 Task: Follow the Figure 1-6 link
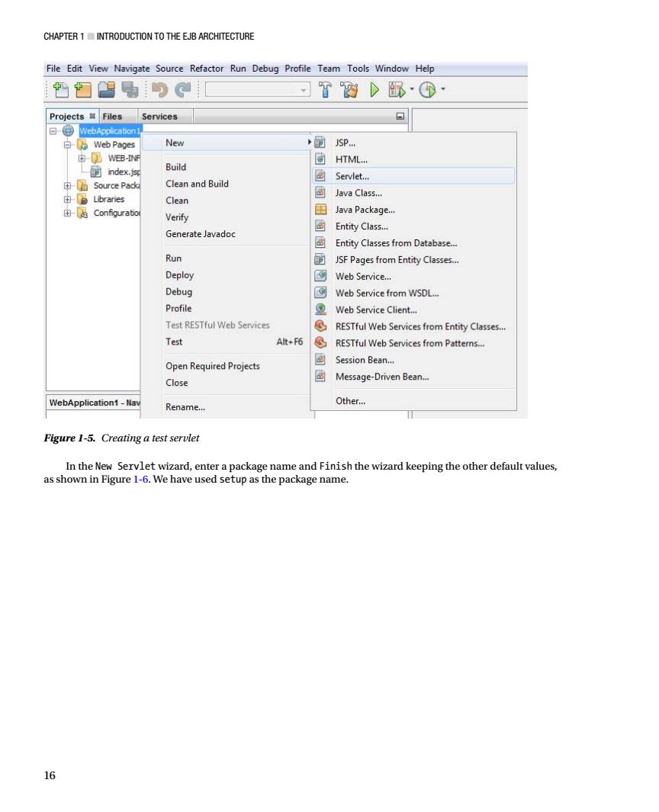(140, 479)
